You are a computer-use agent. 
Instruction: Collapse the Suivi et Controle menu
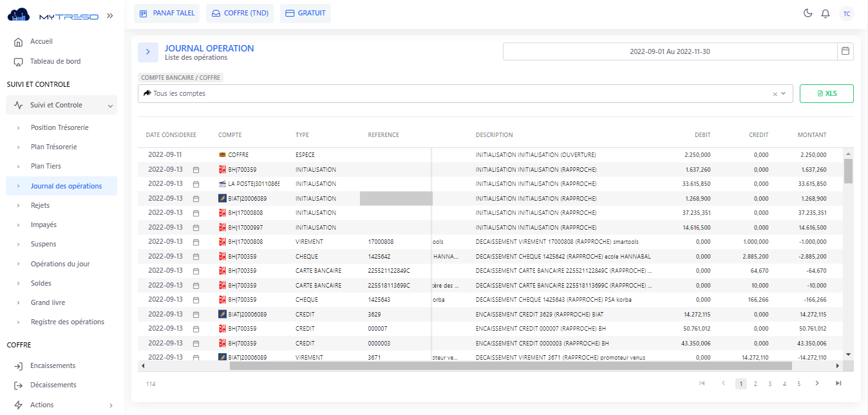(x=62, y=105)
